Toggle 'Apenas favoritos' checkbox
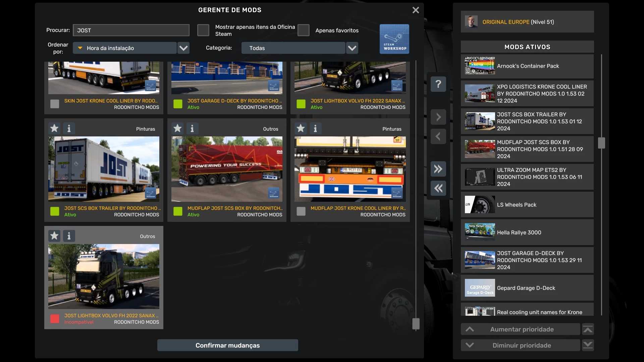This screenshot has height=362, width=644. (x=304, y=30)
